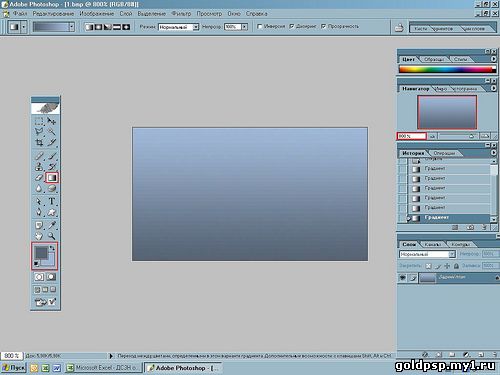The height and width of the screenshot is (375, 500).
Task: Open the File Browser icon in options bar
Action: [399, 27]
